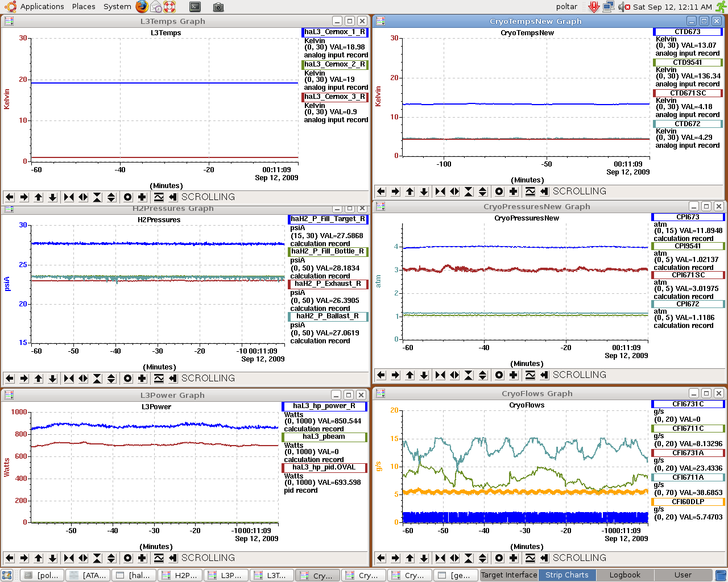Screen dimensions: 728x582
Task: Click the volume muted speaker icon
Action: click(624, 7)
